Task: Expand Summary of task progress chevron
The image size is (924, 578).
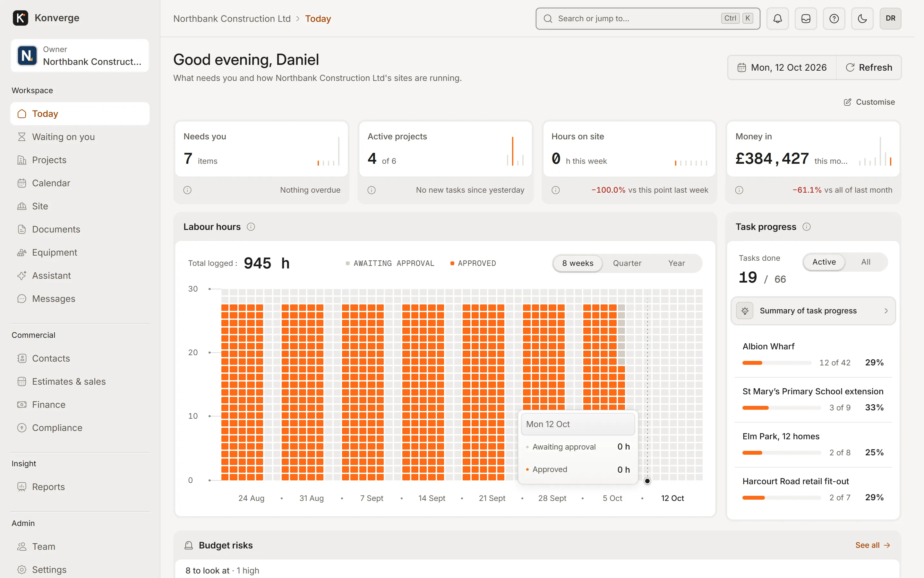Action: pyautogui.click(x=886, y=311)
